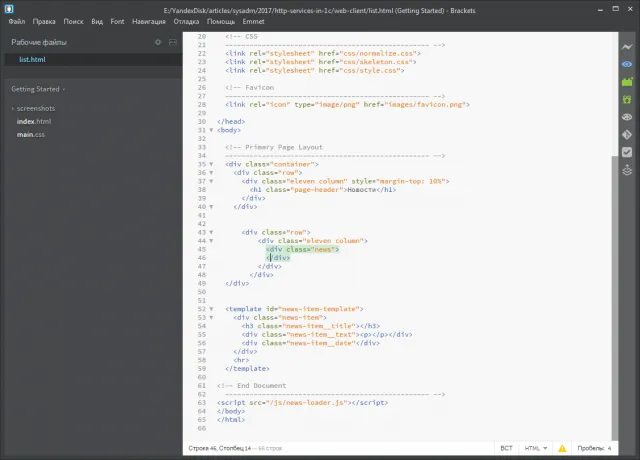640x460 pixels.
Task: Collapse eleven column div at line 44
Action: 211,241
